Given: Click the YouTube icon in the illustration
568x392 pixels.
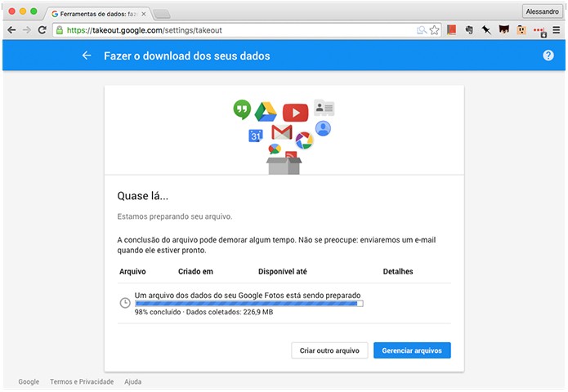Looking at the screenshot, I should coord(295,113).
